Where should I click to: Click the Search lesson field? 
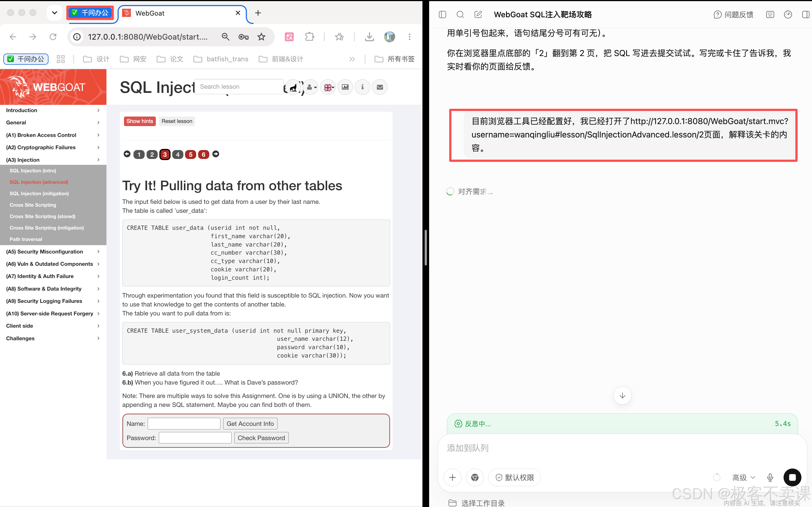click(x=239, y=87)
